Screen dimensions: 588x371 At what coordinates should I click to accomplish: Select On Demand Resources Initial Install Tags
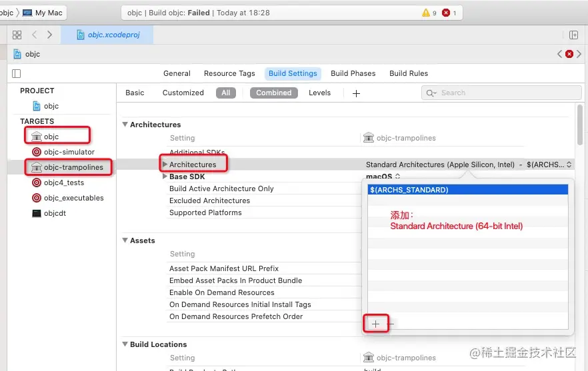[x=240, y=304]
